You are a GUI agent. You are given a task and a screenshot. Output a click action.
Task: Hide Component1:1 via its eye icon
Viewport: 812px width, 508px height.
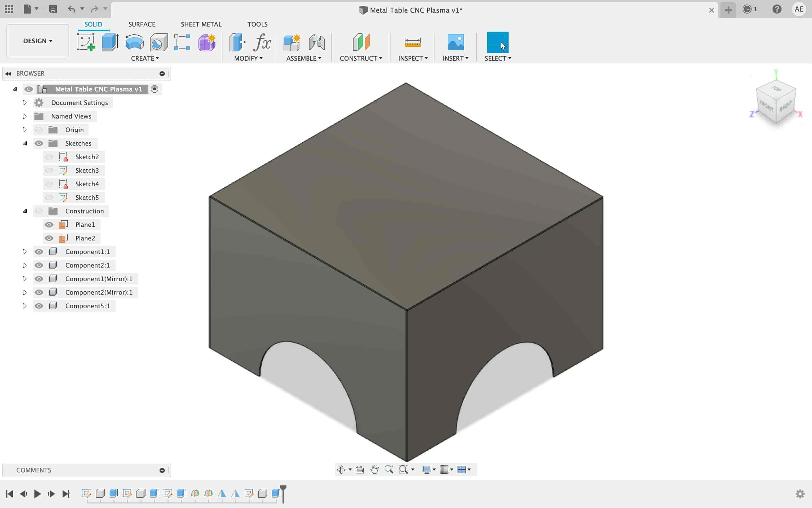point(39,252)
